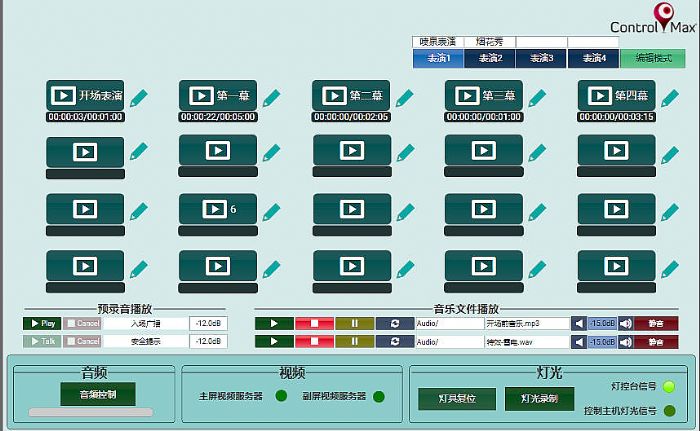This screenshot has width=700, height=431.
Task: Click the ControlMax logo
Action: (654, 19)
